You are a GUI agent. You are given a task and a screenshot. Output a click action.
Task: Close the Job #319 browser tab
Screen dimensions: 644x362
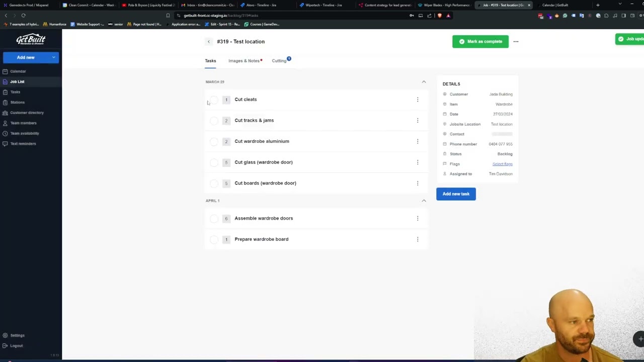click(529, 5)
